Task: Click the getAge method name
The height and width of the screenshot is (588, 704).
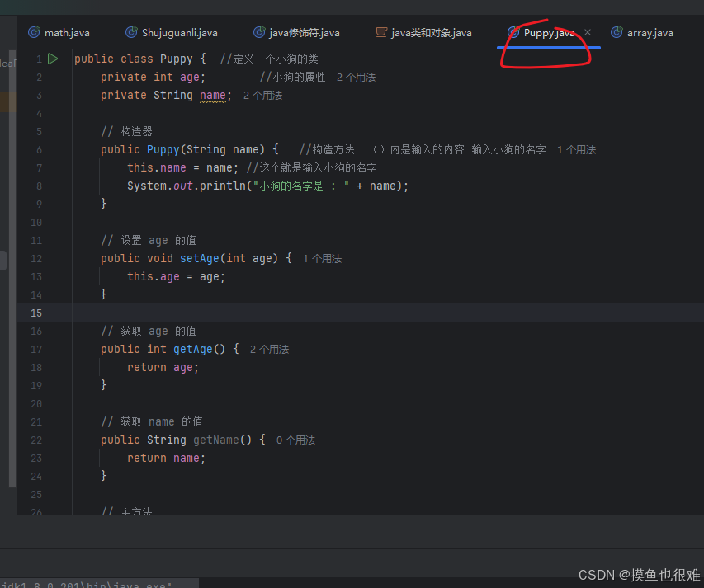Action: click(193, 349)
